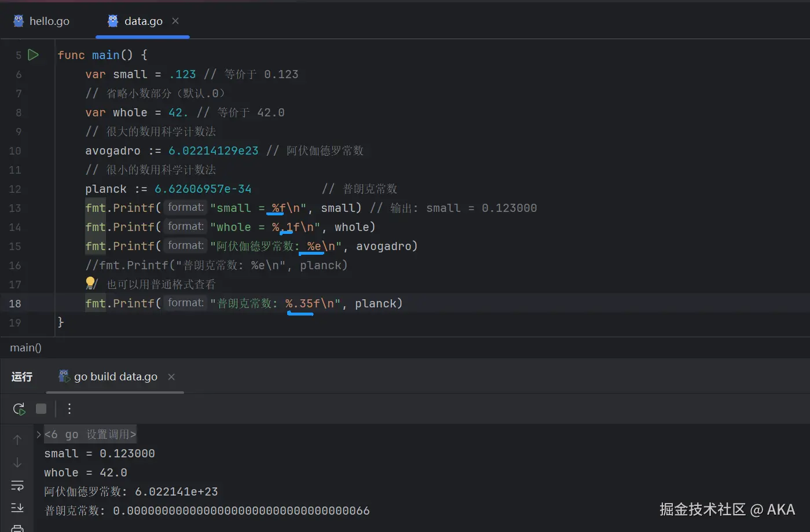Toggle soft-wrap in run console
This screenshot has height=532, width=810.
(x=17, y=485)
